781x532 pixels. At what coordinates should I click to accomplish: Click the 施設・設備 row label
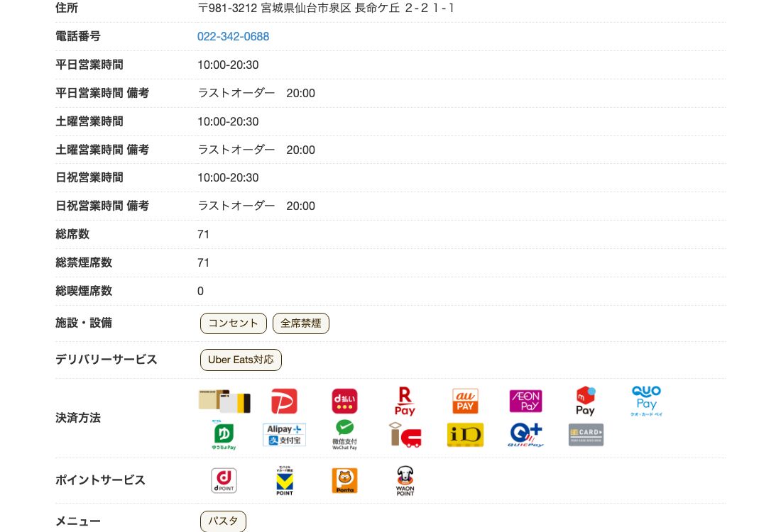click(84, 323)
